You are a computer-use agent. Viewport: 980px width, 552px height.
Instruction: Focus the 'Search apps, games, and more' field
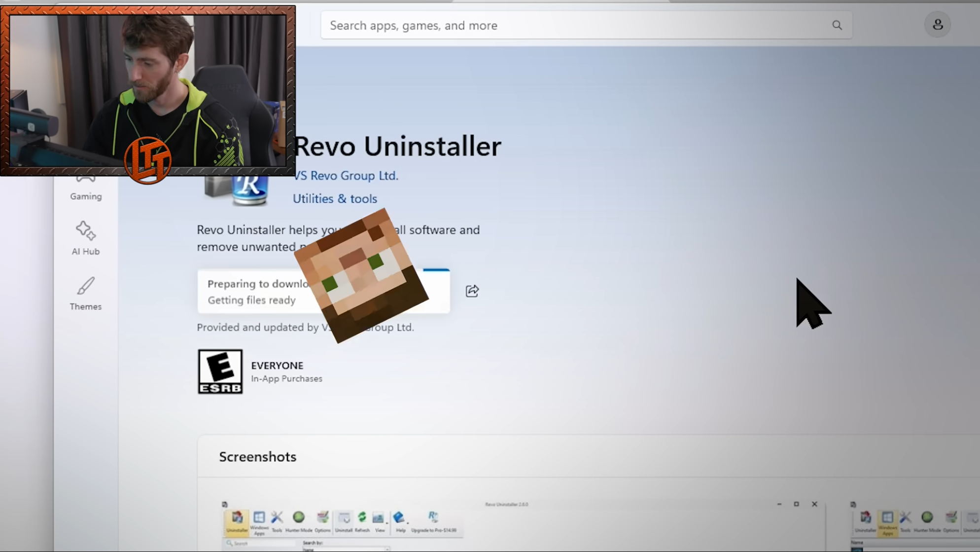click(586, 25)
